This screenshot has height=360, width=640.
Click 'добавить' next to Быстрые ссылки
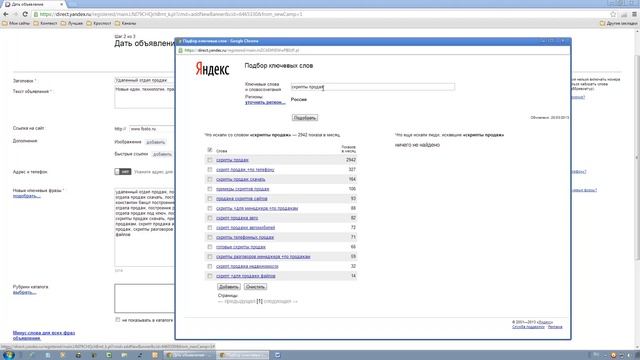coord(162,154)
